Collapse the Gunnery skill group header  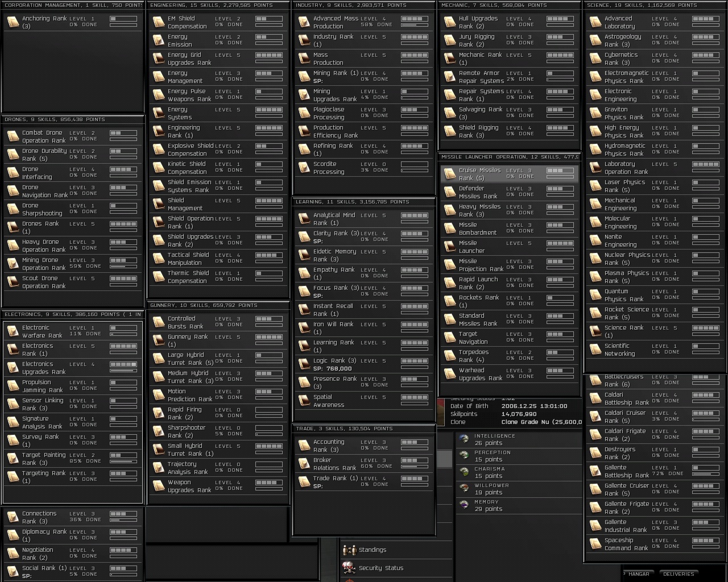(x=219, y=305)
